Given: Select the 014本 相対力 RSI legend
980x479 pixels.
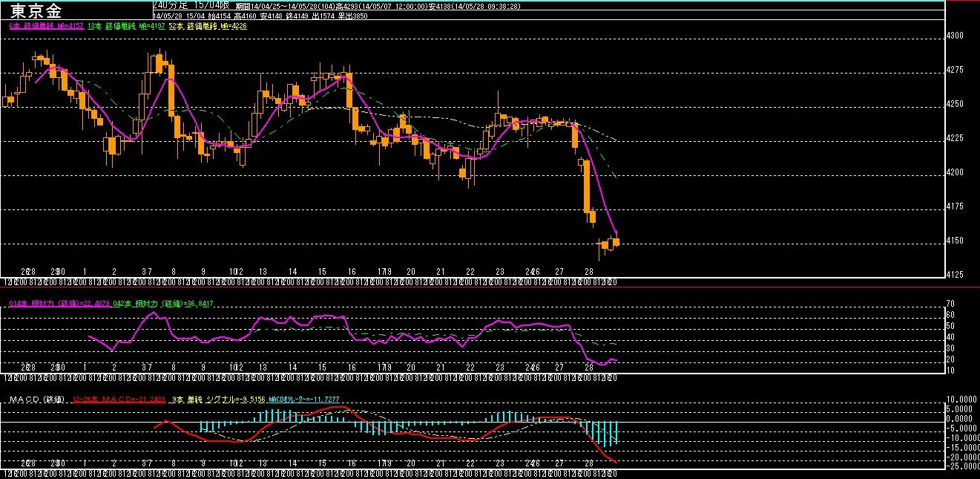Looking at the screenshot, I should point(59,303).
